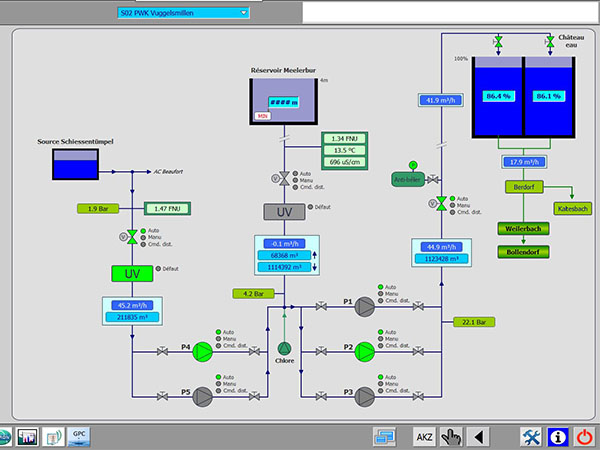Open the communication signal icon in toolbar
This screenshot has width=600, height=450.
(53, 437)
